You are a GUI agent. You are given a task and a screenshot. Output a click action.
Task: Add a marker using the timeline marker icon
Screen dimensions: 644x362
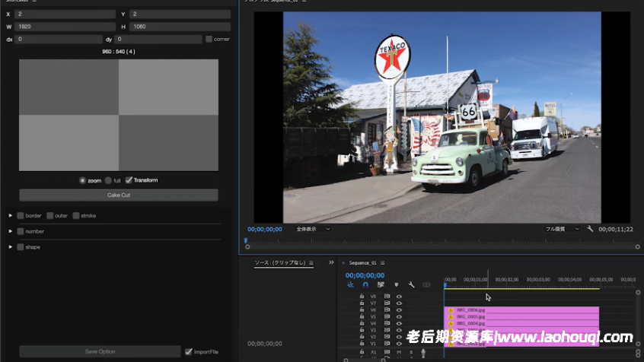(x=396, y=284)
